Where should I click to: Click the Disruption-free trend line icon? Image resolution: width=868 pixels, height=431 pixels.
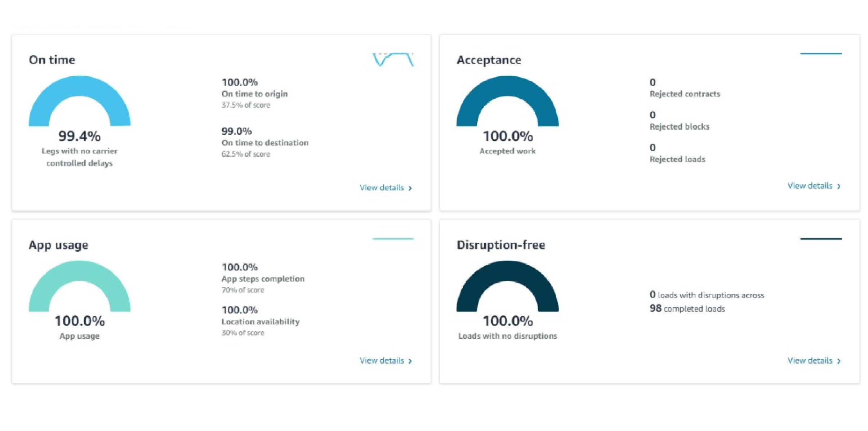point(820,239)
